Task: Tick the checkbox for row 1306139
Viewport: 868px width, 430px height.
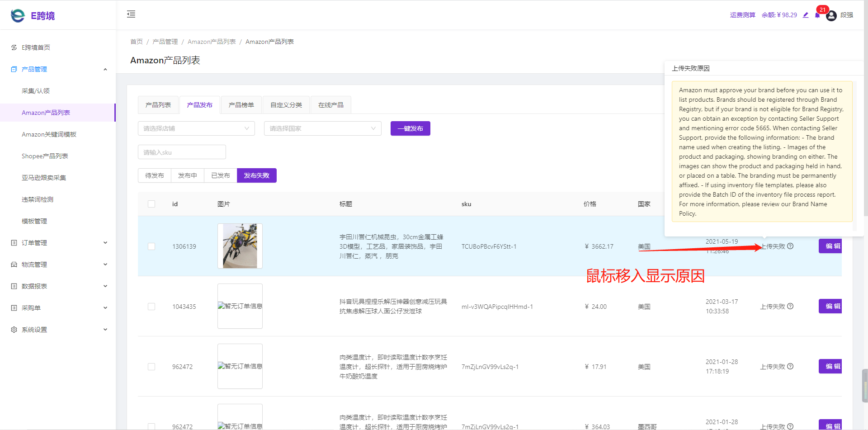Action: pyautogui.click(x=151, y=246)
